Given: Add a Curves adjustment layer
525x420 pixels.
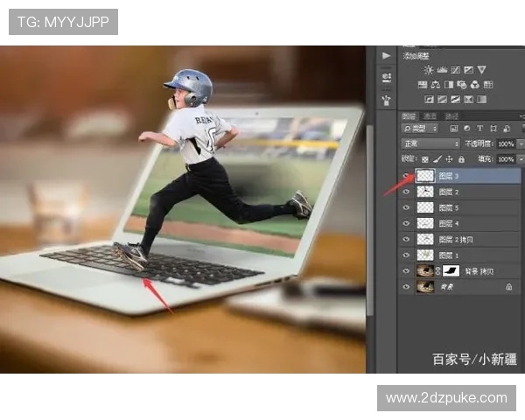Looking at the screenshot, I should point(455,69).
